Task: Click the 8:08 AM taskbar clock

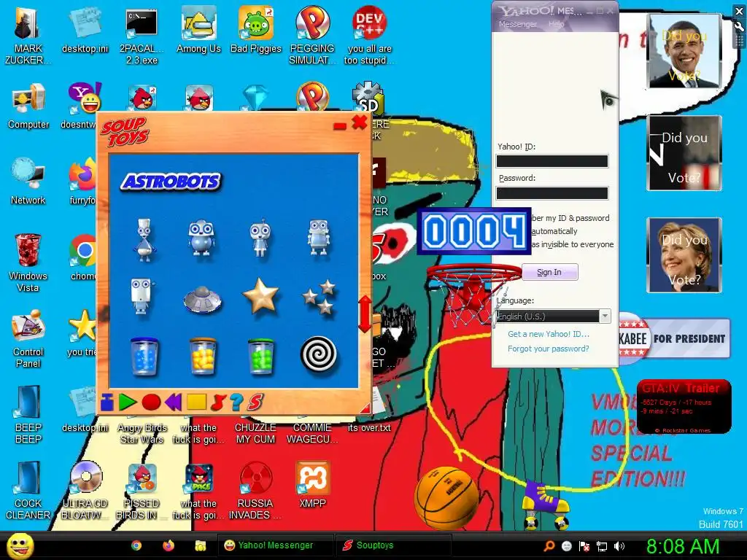Action: [683, 546]
